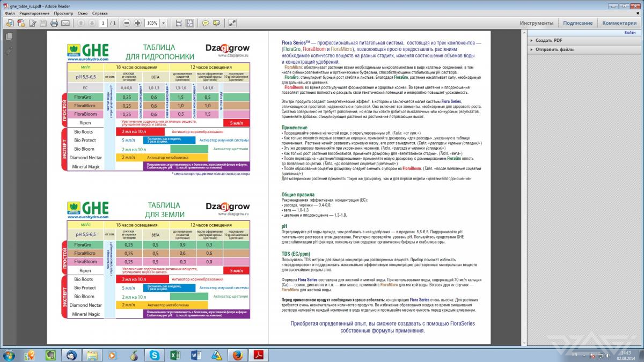Click the fit-width scrolling mode icon
The image size is (644, 362).
coord(178,23)
